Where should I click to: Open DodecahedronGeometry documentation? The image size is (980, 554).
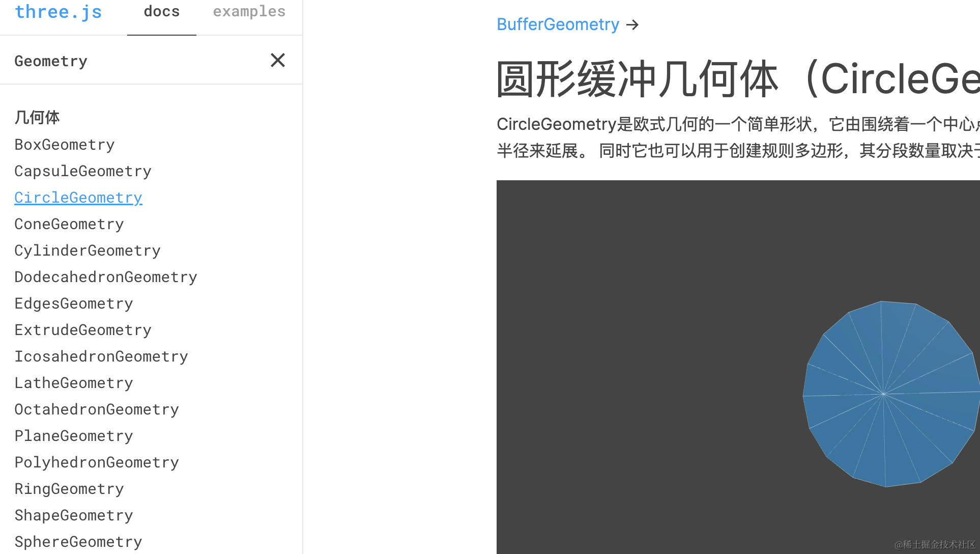106,277
